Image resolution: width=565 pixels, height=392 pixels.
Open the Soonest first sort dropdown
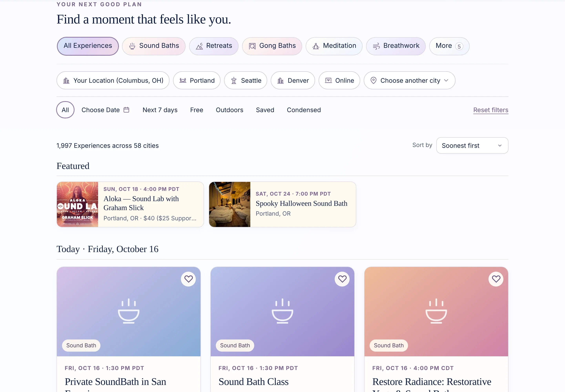click(x=472, y=146)
